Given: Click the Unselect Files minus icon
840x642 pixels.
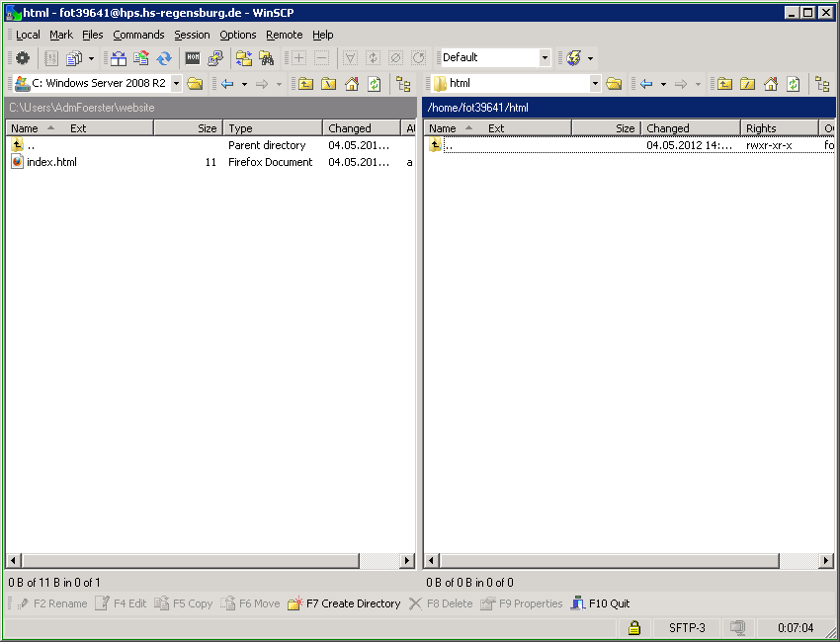Looking at the screenshot, I should click(321, 58).
